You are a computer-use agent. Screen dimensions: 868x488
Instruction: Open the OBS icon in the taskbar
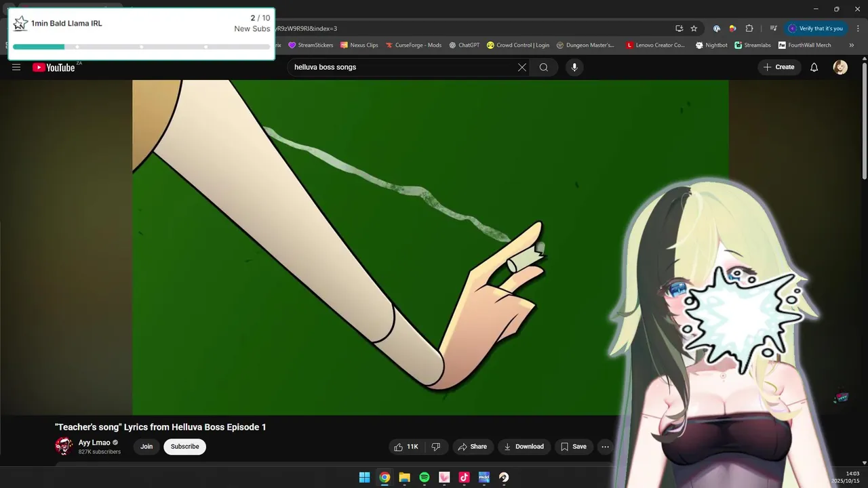tap(504, 477)
